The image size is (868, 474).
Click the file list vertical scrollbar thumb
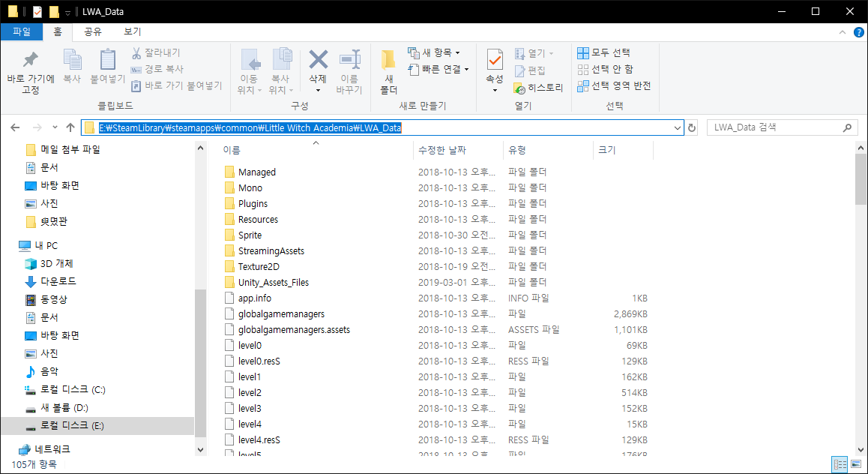[861, 178]
